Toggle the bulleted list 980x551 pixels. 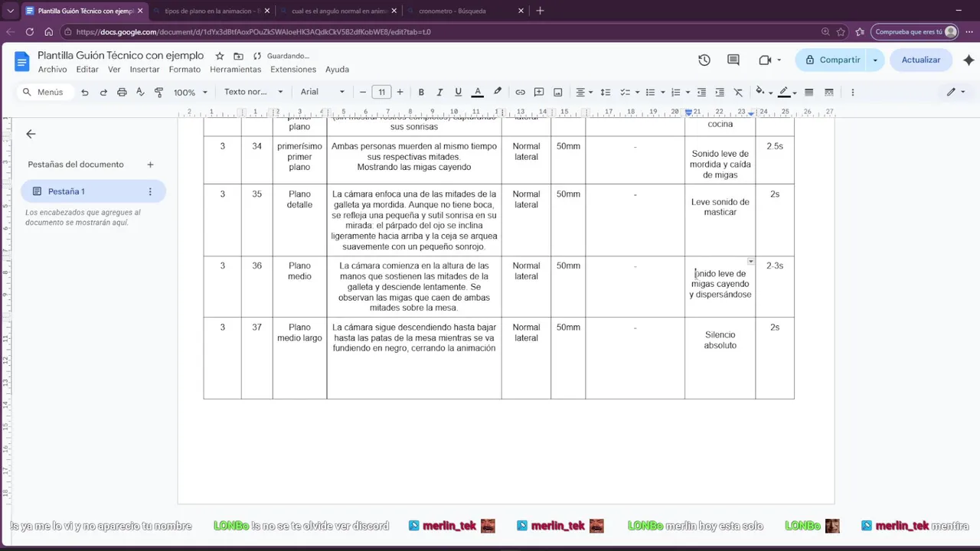[650, 92]
